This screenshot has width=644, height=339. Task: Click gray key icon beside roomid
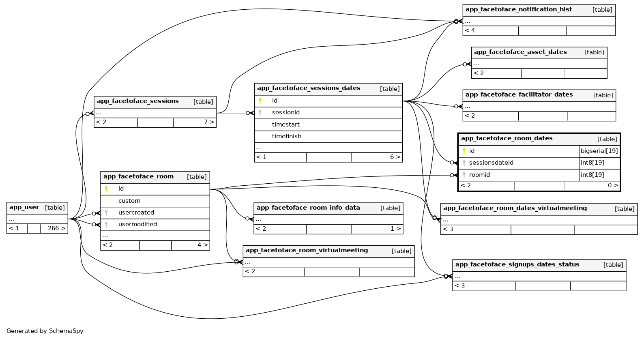click(464, 175)
